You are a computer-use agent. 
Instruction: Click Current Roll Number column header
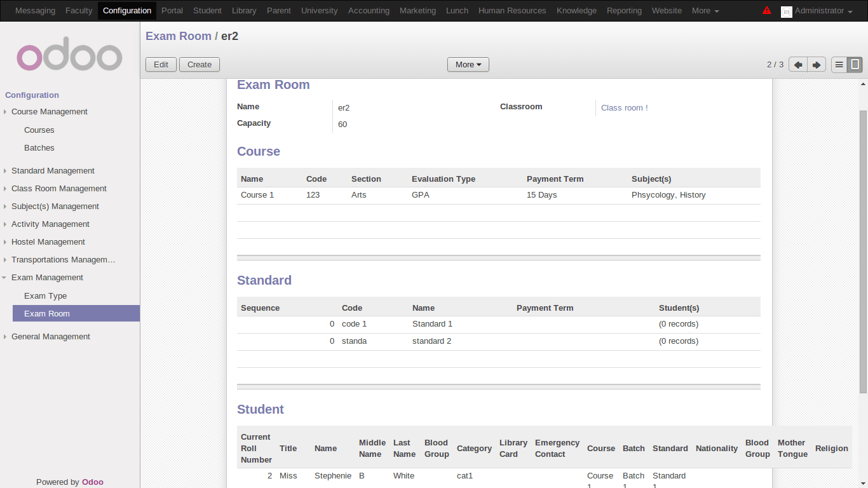(256, 449)
